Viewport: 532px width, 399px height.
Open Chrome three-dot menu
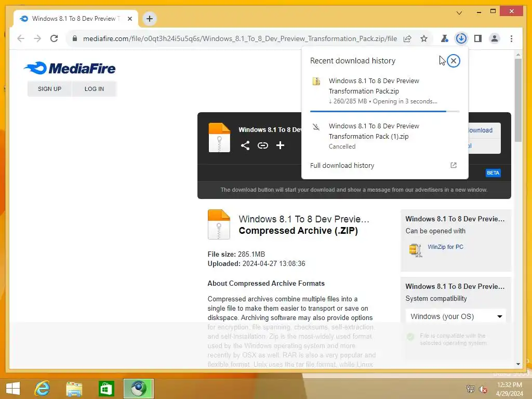tap(511, 38)
